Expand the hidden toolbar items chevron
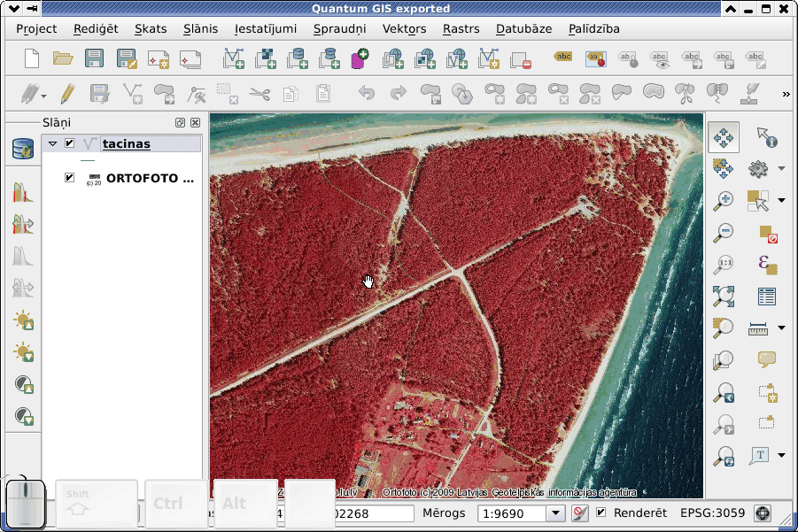 (786, 94)
